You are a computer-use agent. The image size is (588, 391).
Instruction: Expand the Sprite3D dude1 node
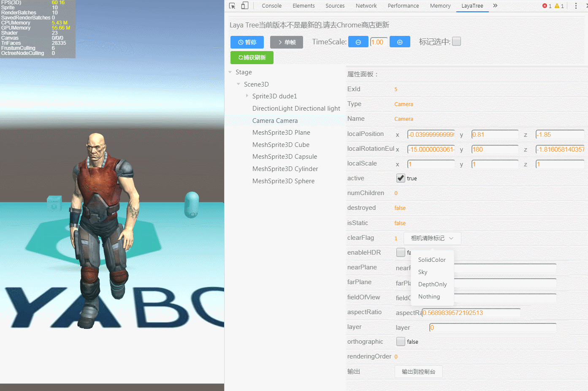coord(247,96)
